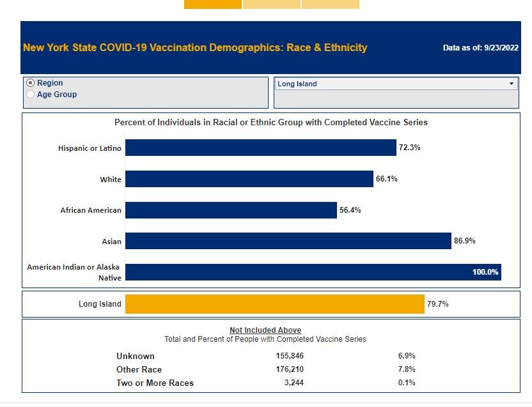Click the American Indian or Alaska Native bar
Viewport: 532px width, 407px height.
[x=313, y=272]
